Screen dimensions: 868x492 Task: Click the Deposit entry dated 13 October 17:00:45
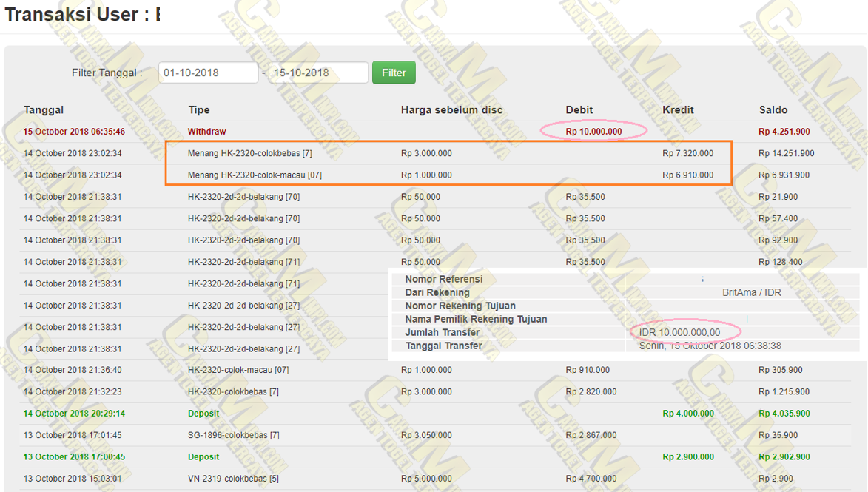(203, 457)
